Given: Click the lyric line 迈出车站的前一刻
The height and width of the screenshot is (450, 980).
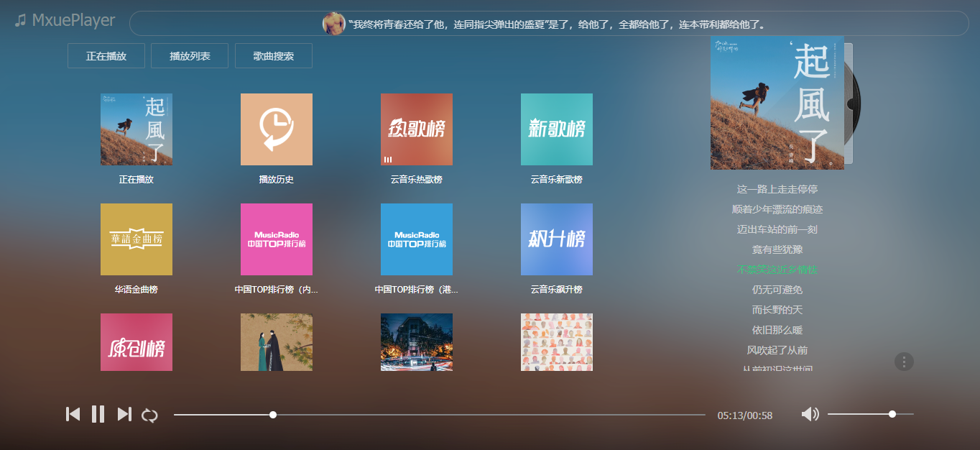Looking at the screenshot, I should tap(777, 229).
